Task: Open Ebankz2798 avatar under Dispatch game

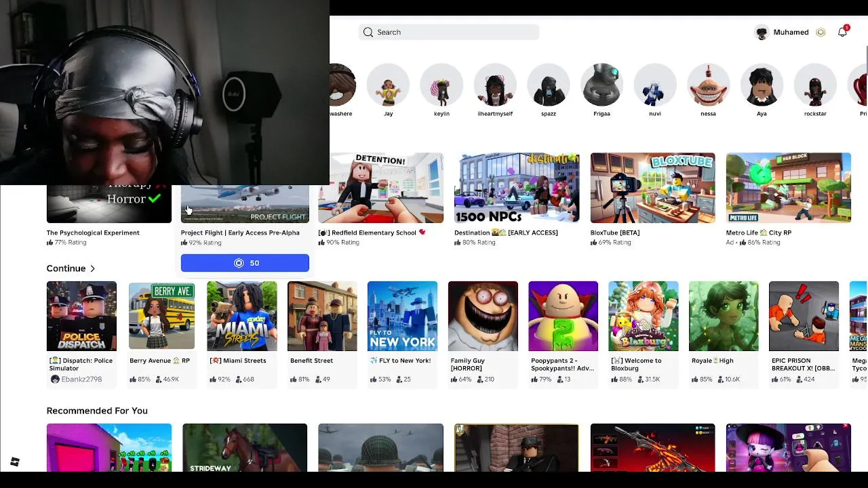Action: click(55, 379)
